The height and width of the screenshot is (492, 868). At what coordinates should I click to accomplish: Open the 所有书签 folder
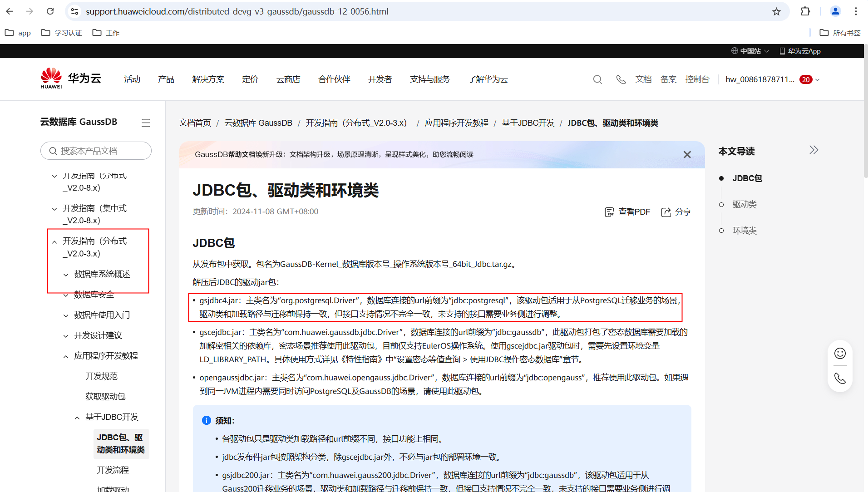(x=840, y=33)
